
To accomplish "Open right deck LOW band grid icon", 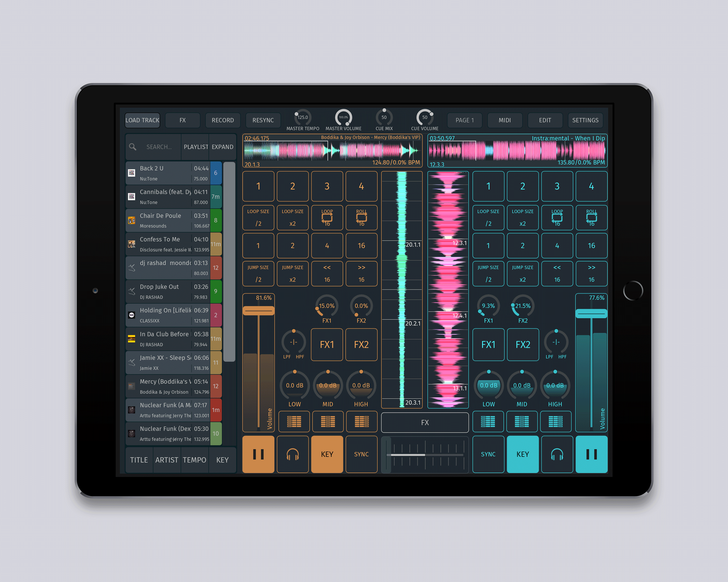I will (x=488, y=421).
